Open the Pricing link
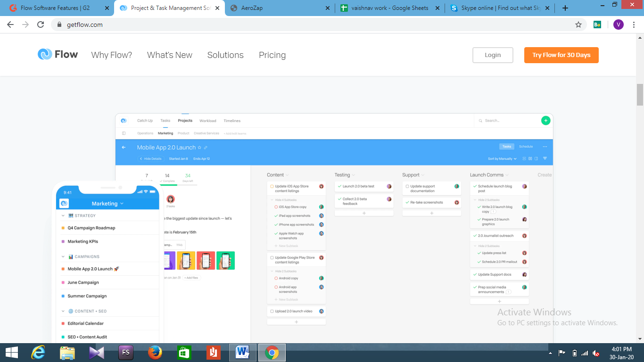The width and height of the screenshot is (644, 362). coord(272,55)
